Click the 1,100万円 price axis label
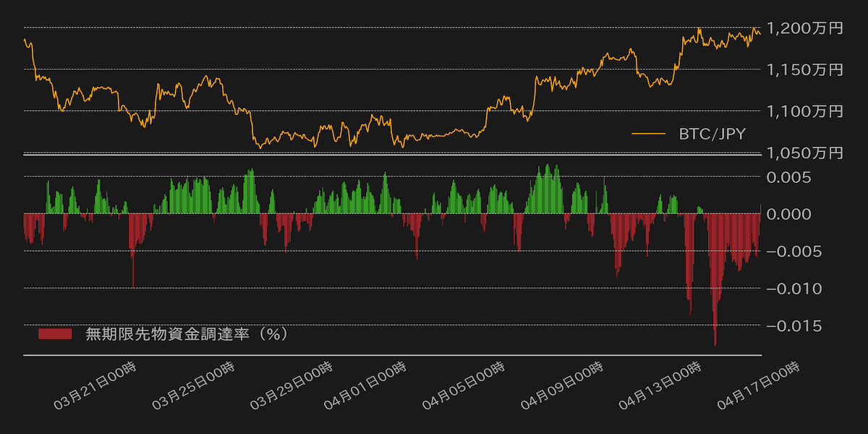Image resolution: width=868 pixels, height=434 pixels. [x=804, y=111]
